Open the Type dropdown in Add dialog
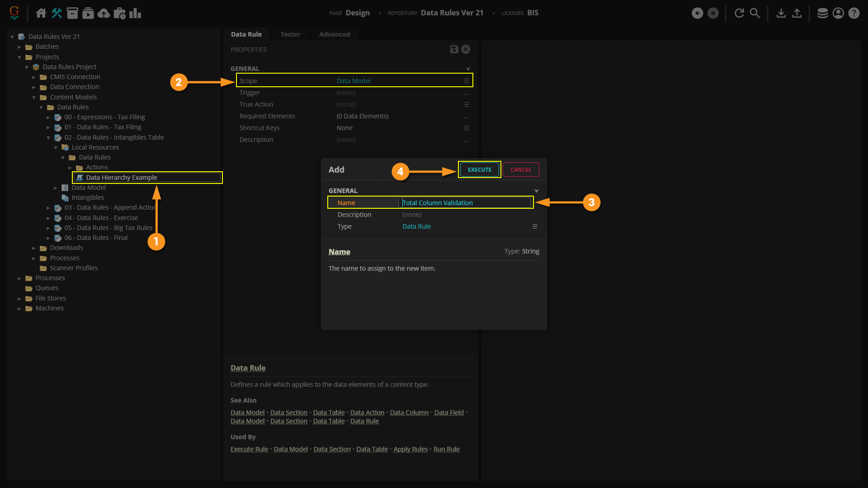Viewport: 868px width, 488px height. point(535,227)
